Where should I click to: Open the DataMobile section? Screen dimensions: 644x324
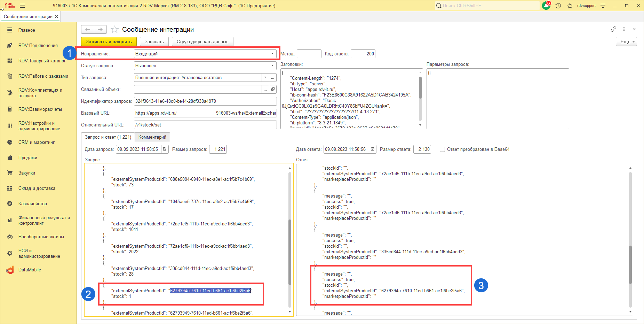point(30,270)
